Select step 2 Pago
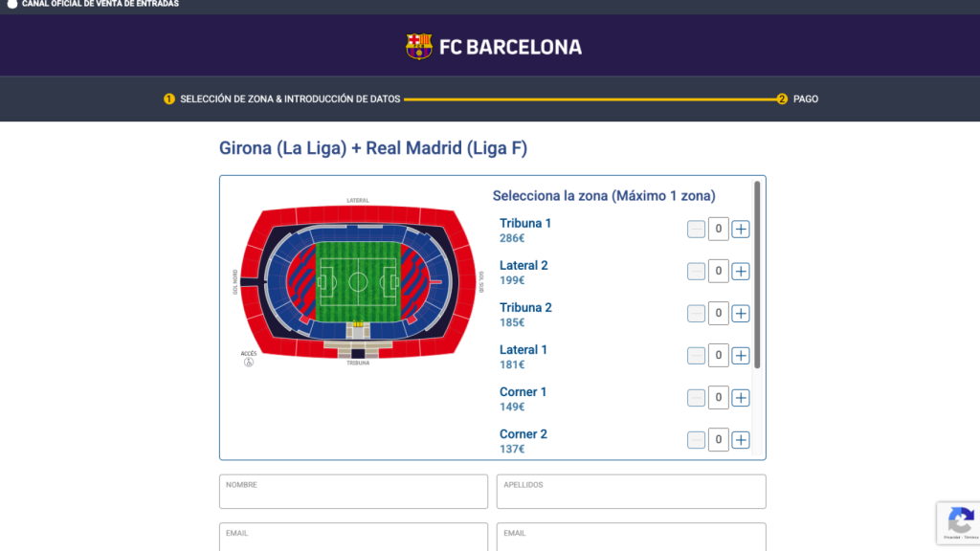 [782, 99]
